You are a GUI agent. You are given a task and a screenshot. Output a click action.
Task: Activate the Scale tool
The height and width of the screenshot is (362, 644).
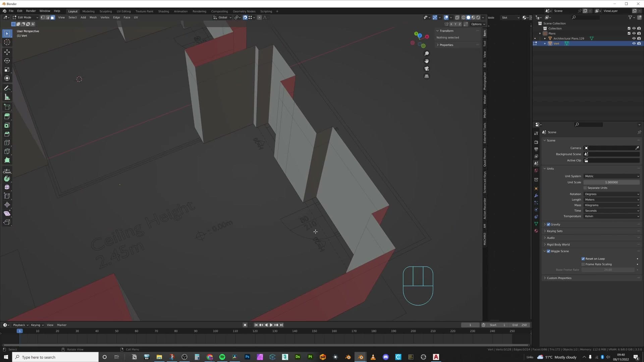(x=7, y=69)
